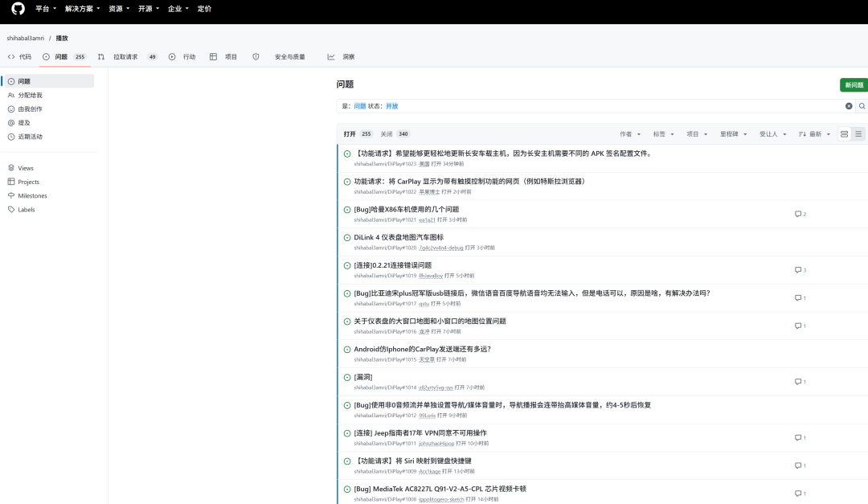
Task: Open the 平台 menu
Action: [x=45, y=9]
